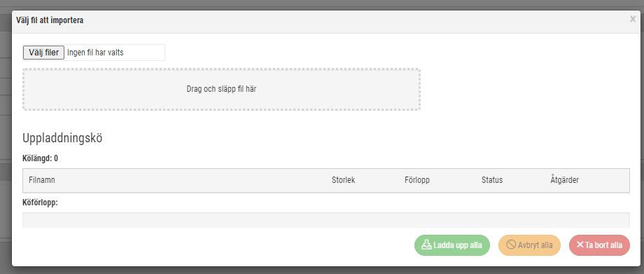Click the Uppladdningskö heading
The image size is (644, 274).
coord(62,138)
